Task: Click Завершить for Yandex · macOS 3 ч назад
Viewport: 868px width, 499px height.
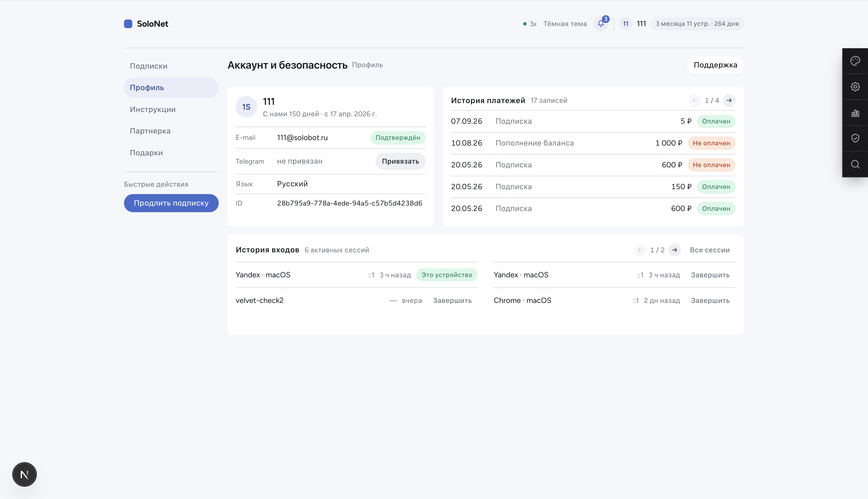Action: (710, 275)
